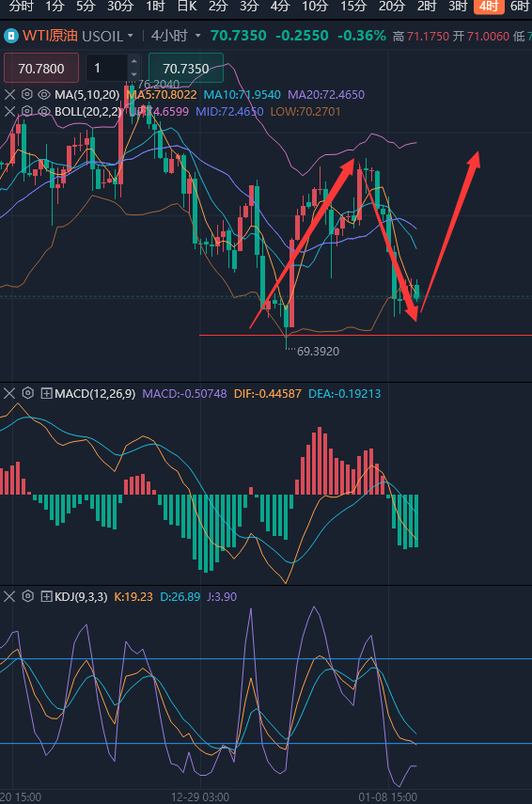Viewport: 532px width, 804px height.
Task: Select the 3时 timeframe tab
Action: point(458,7)
